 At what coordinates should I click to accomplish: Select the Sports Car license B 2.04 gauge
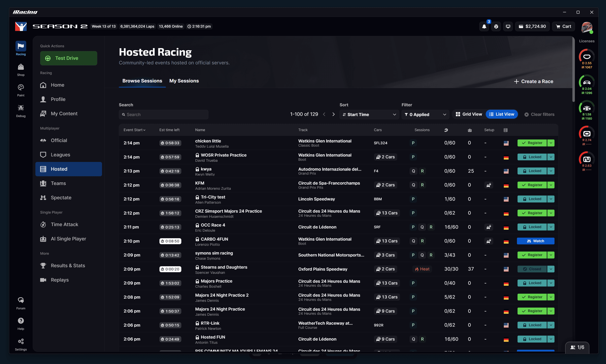(x=587, y=85)
